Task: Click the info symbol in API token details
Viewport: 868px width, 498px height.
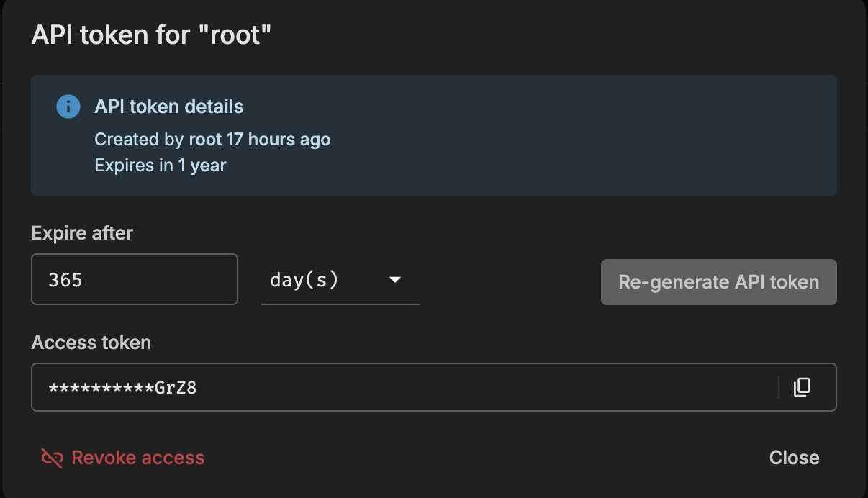Action: pyautogui.click(x=68, y=106)
